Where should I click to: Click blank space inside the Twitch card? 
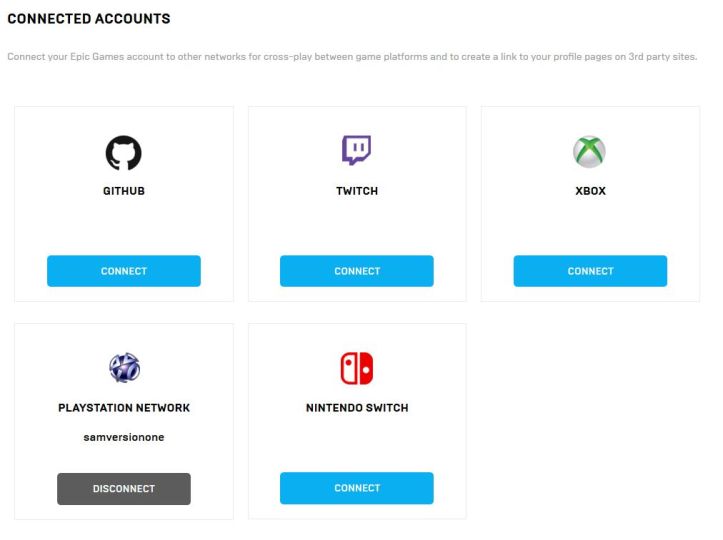(x=357, y=225)
